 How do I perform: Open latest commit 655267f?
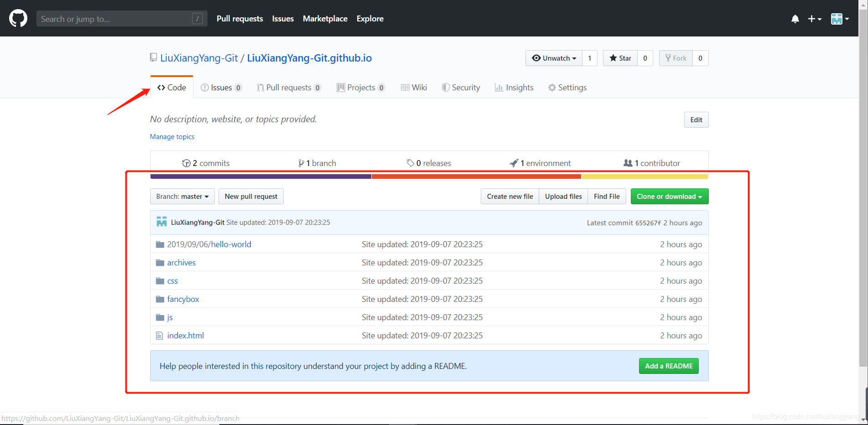coord(648,223)
